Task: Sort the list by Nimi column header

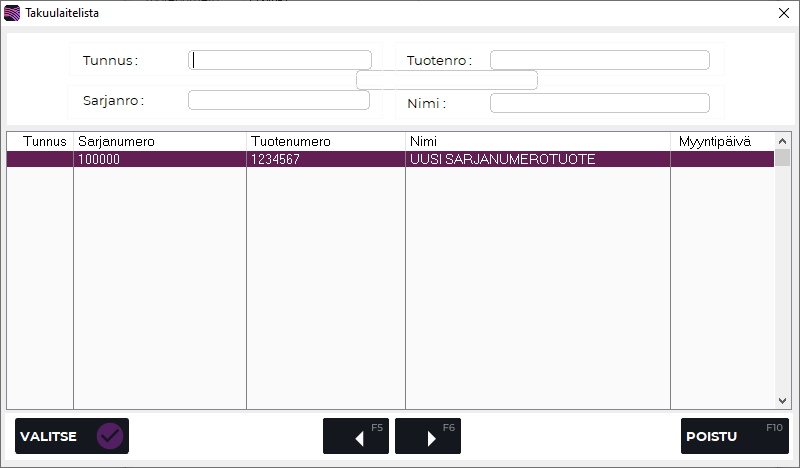Action: 537,141
